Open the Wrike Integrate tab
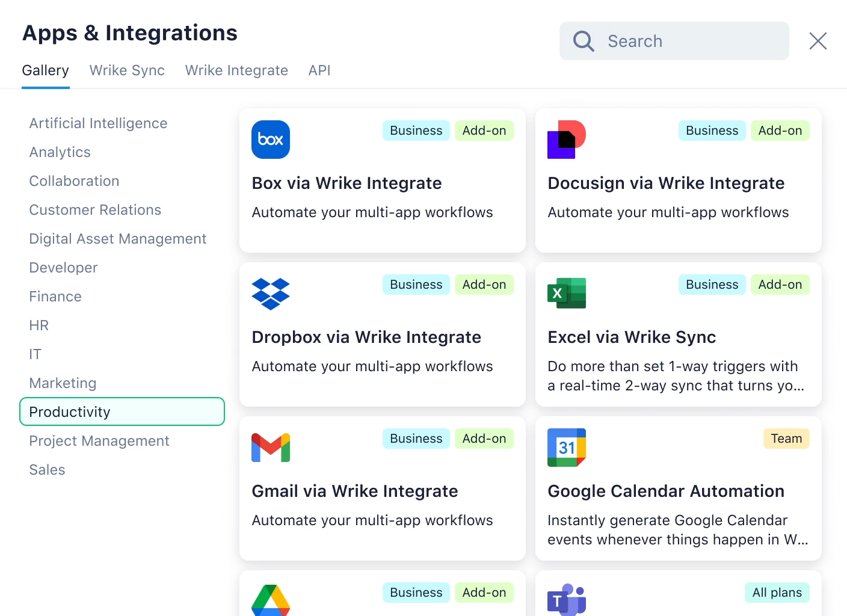847x616 pixels. click(236, 70)
